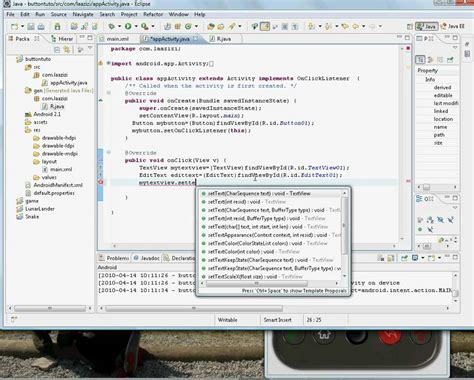The width and height of the screenshot is (474, 380).
Task: Click the autocomplete popup vertical scrollbar
Action: (345, 225)
